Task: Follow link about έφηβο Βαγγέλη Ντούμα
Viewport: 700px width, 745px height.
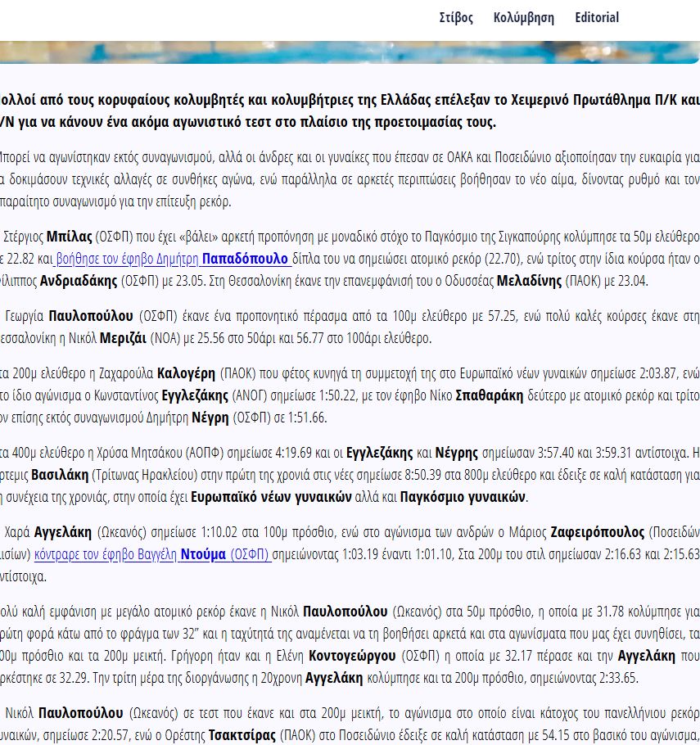Action: 152,553
